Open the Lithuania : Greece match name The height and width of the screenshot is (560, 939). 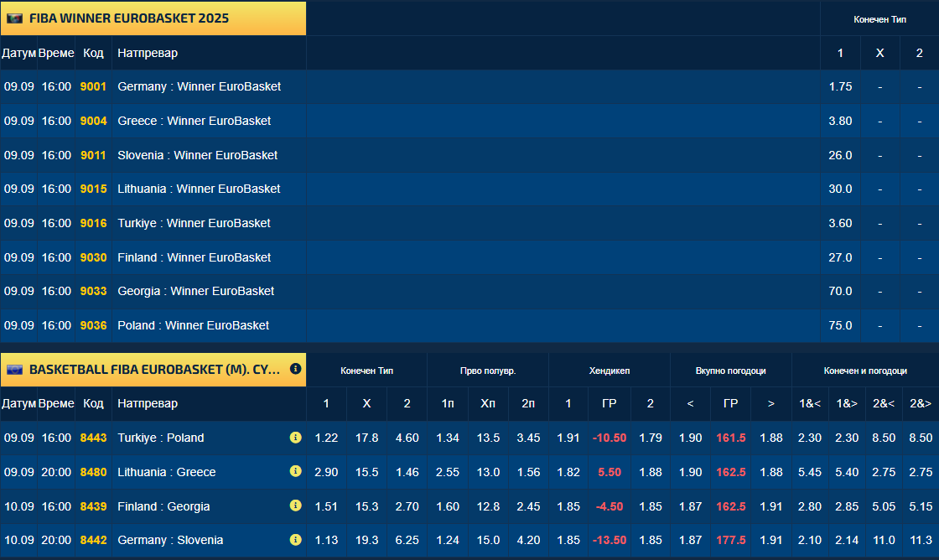167,472
